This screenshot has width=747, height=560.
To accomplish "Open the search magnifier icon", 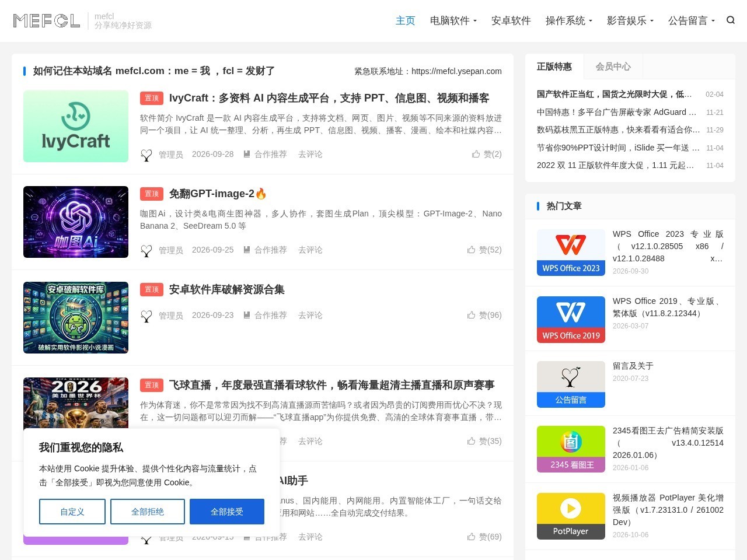I will [731, 20].
